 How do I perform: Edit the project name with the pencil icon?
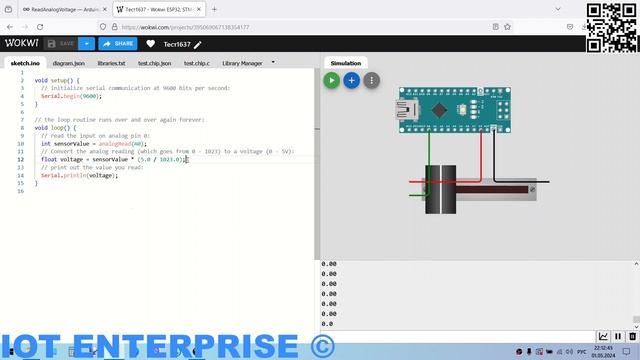point(198,44)
